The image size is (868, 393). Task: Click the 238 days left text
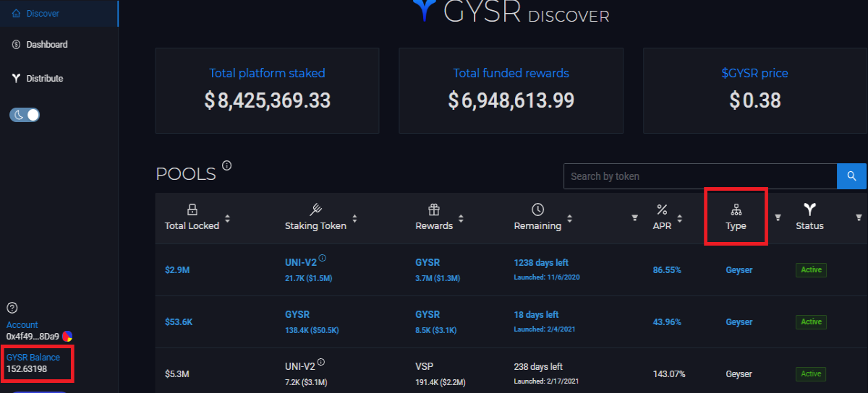(x=538, y=366)
